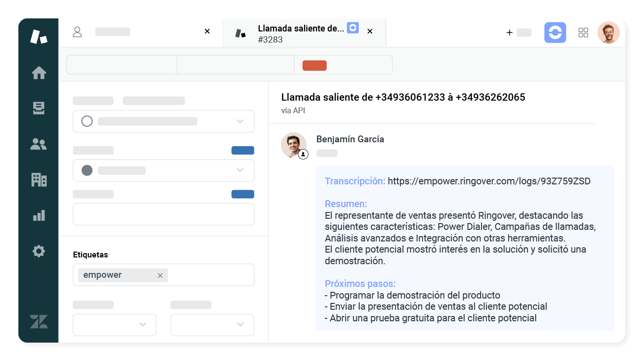This screenshot has height=361, width=644.
Task: Select the filled radio button in the second field
Action: tap(87, 170)
